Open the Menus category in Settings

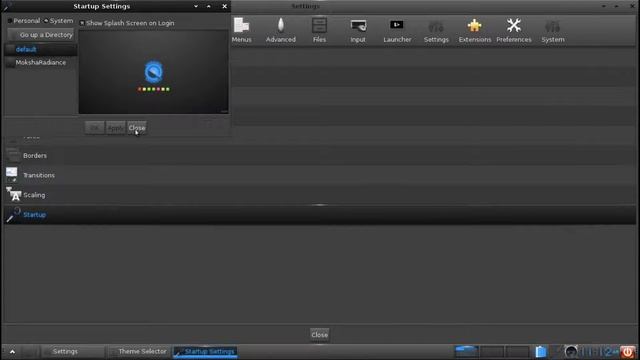pyautogui.click(x=241, y=30)
